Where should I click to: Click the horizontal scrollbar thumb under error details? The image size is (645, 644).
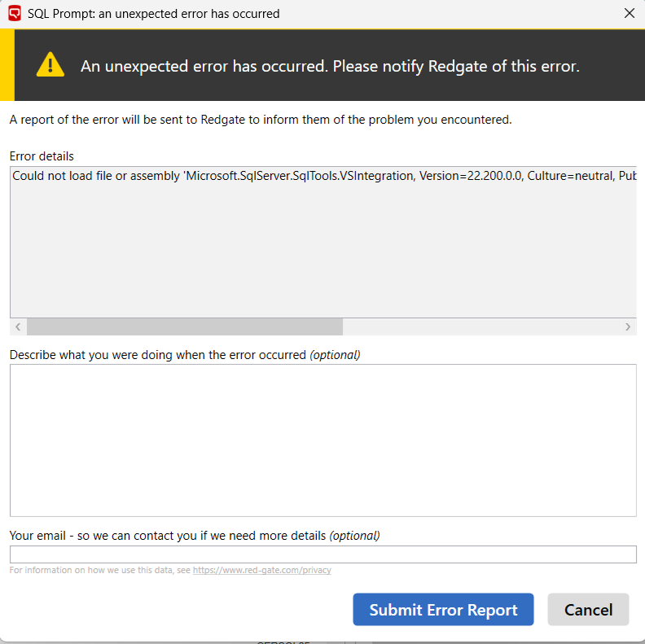tap(185, 326)
